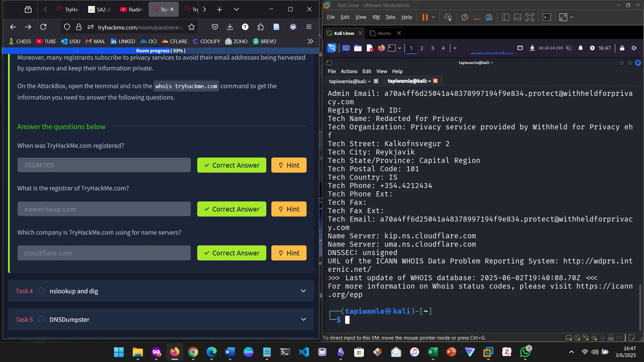Open the terminal launcher dropdown arrow in the Kali panel
644x362 pixels.
[399, 48]
